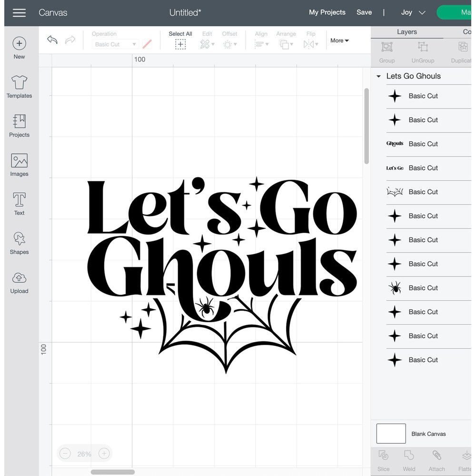Click the pink Basic Cut color swatch
Screen dimensions: 476x476
pyautogui.click(x=147, y=44)
